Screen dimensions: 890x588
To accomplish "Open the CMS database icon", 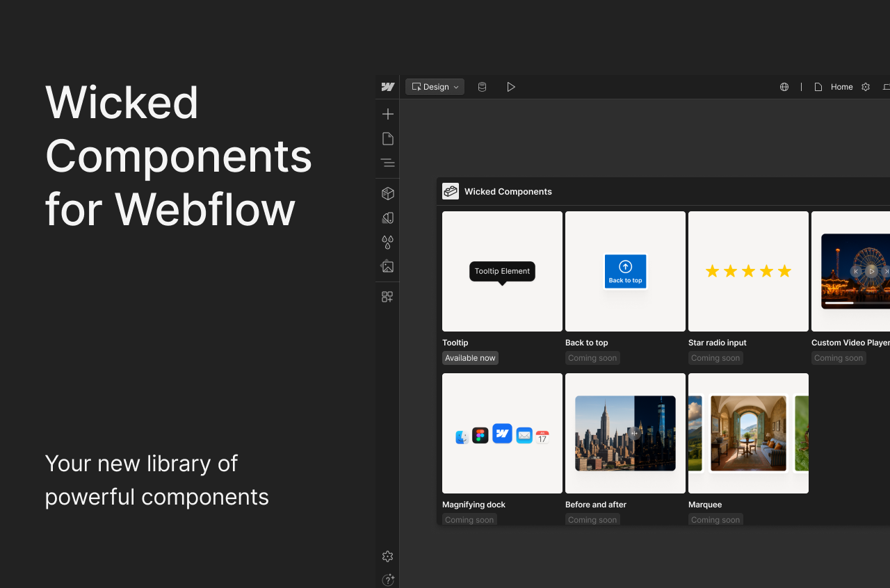I will (482, 87).
